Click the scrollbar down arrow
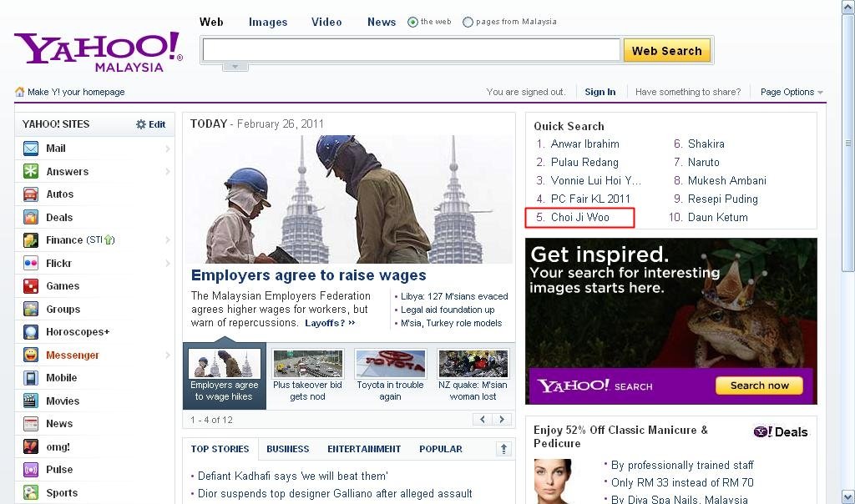This screenshot has height=504, width=855. tap(847, 496)
